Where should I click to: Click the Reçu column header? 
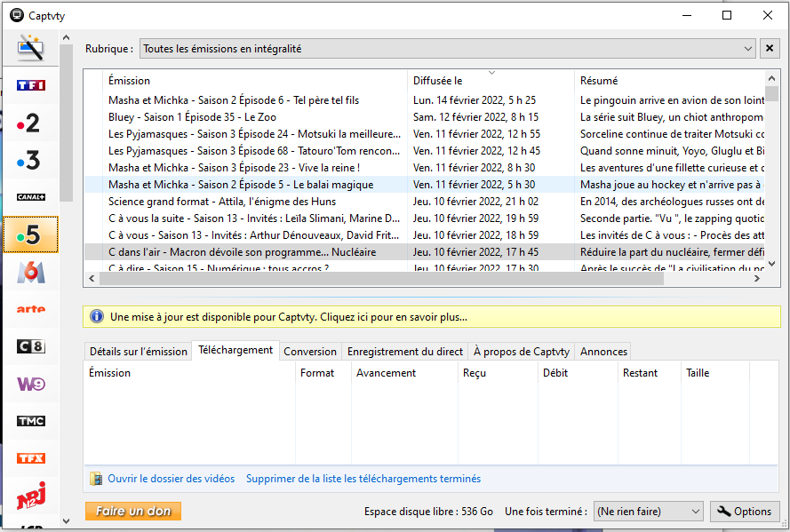[498, 373]
